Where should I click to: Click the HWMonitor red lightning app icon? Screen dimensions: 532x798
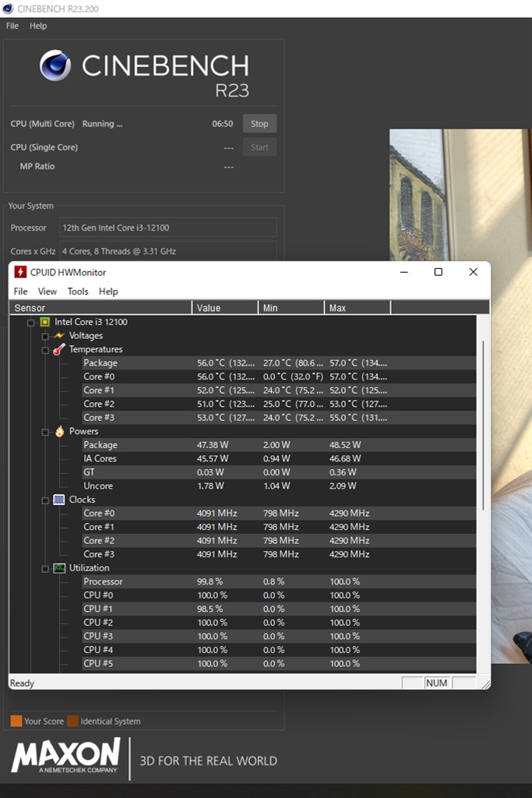coord(19,272)
